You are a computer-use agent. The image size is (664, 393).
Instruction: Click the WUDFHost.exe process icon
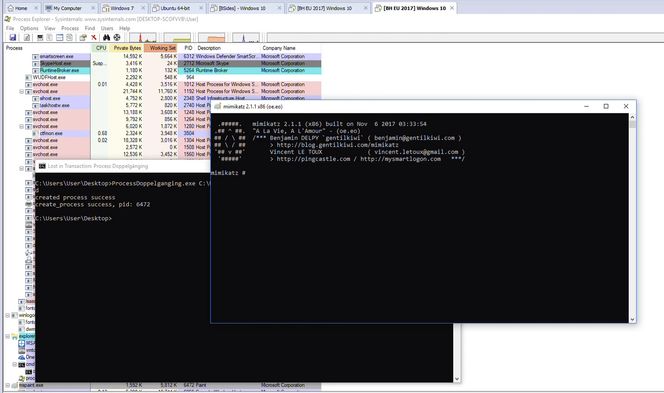click(28, 77)
